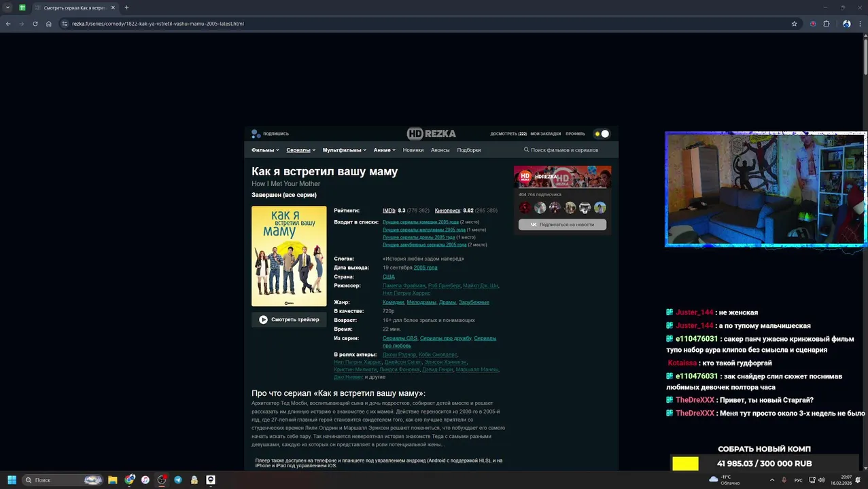This screenshot has height=489, width=868.
Task: Open the browser extensions puzzle icon
Action: (827, 24)
